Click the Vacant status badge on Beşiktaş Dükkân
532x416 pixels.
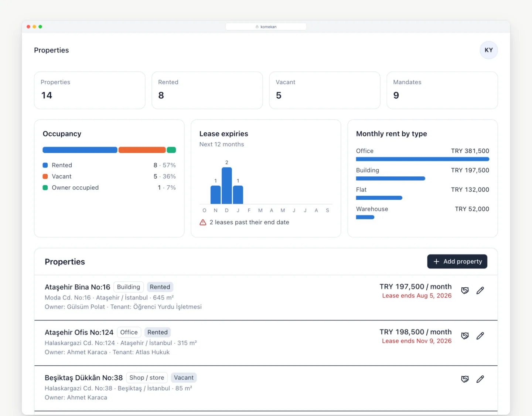[x=184, y=378]
